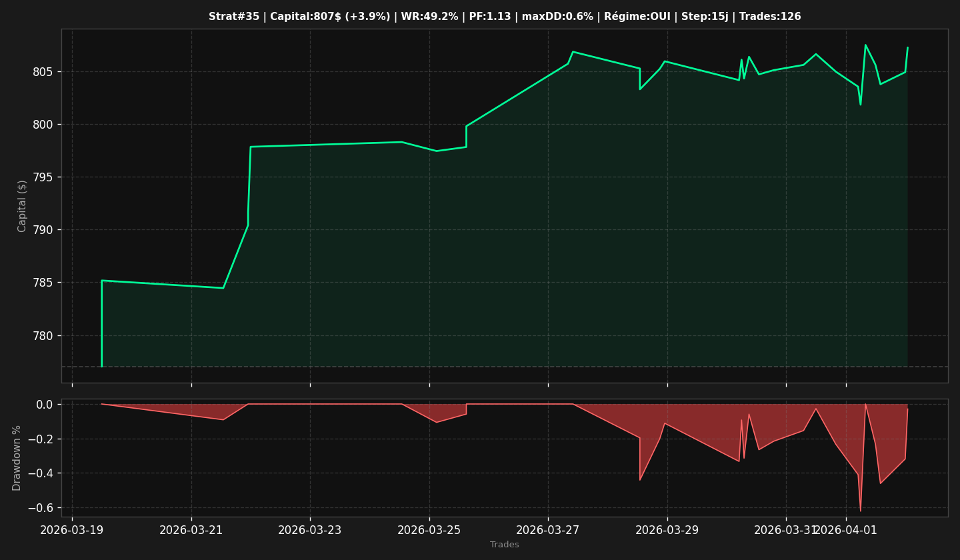Viewport: 960px width, 560px height.
Task: Click the −0.6 drawdown axis tick
Action: click(x=40, y=508)
